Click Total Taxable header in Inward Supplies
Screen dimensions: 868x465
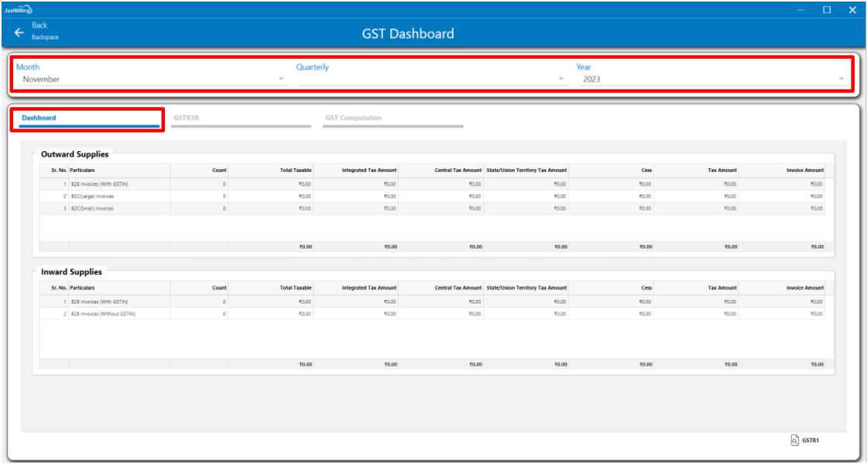pos(295,288)
